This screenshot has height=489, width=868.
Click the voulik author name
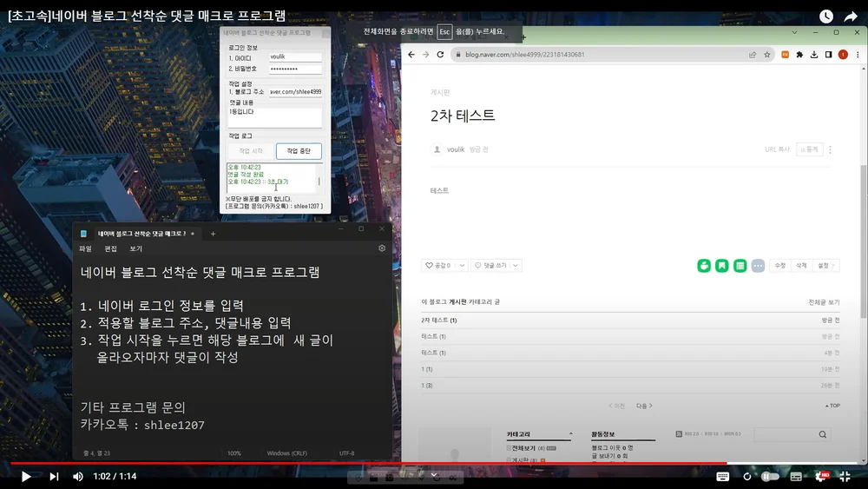[x=456, y=149]
